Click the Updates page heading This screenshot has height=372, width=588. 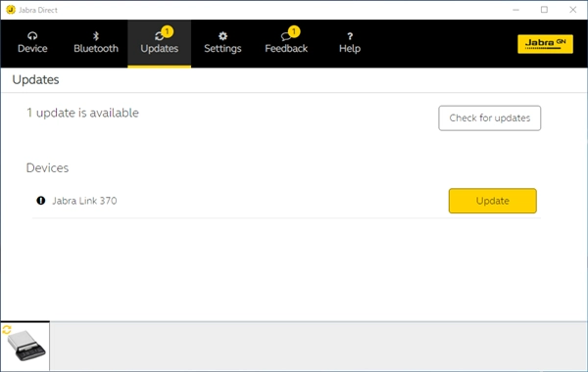pyautogui.click(x=35, y=80)
